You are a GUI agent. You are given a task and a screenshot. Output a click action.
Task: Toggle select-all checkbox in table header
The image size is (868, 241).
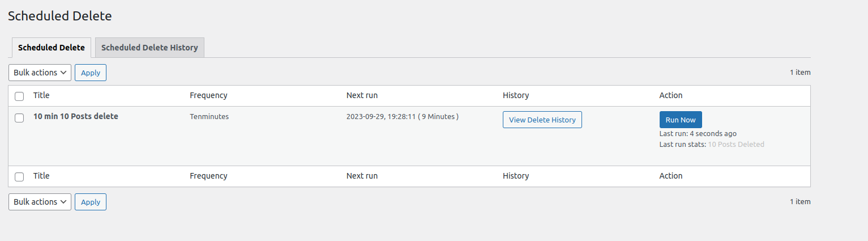[x=19, y=96]
